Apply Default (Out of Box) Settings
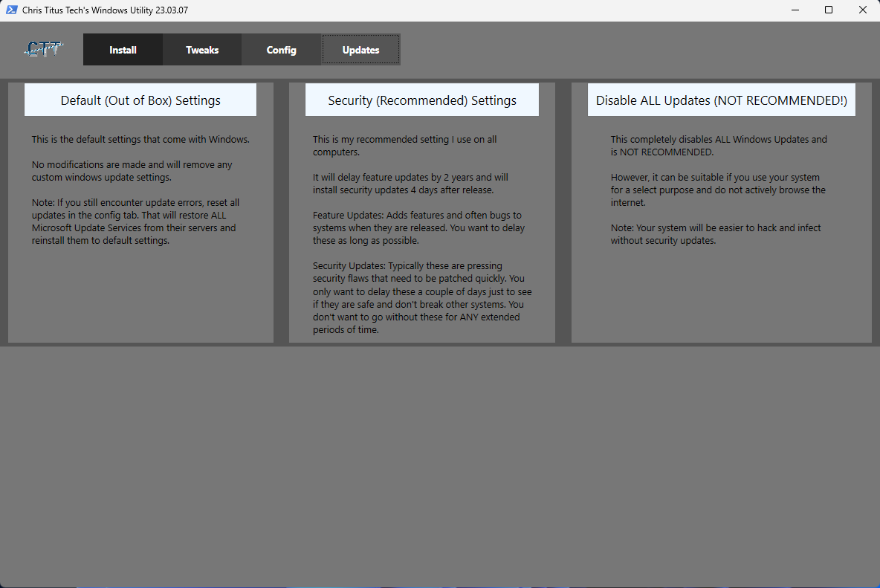Viewport: 880px width, 588px height. pos(140,100)
